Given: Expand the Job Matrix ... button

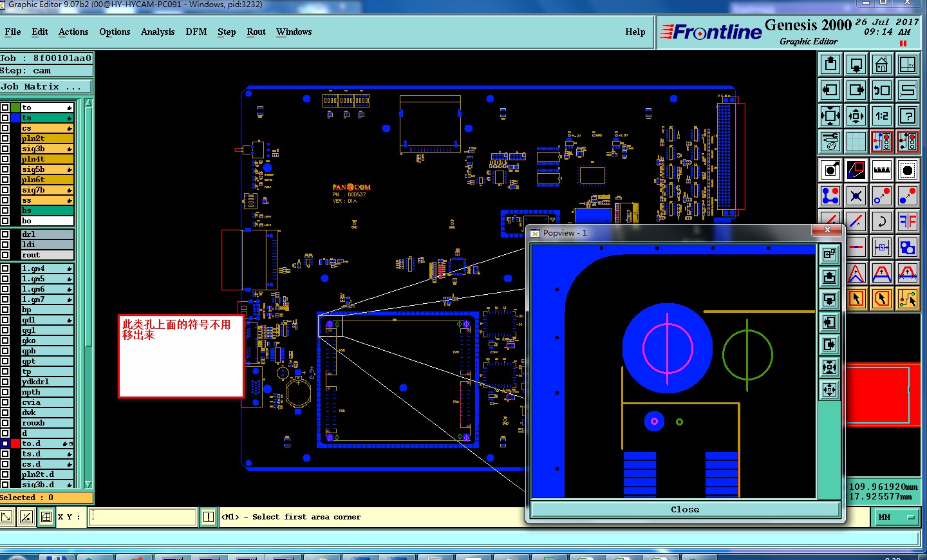Looking at the screenshot, I should coord(46,86).
